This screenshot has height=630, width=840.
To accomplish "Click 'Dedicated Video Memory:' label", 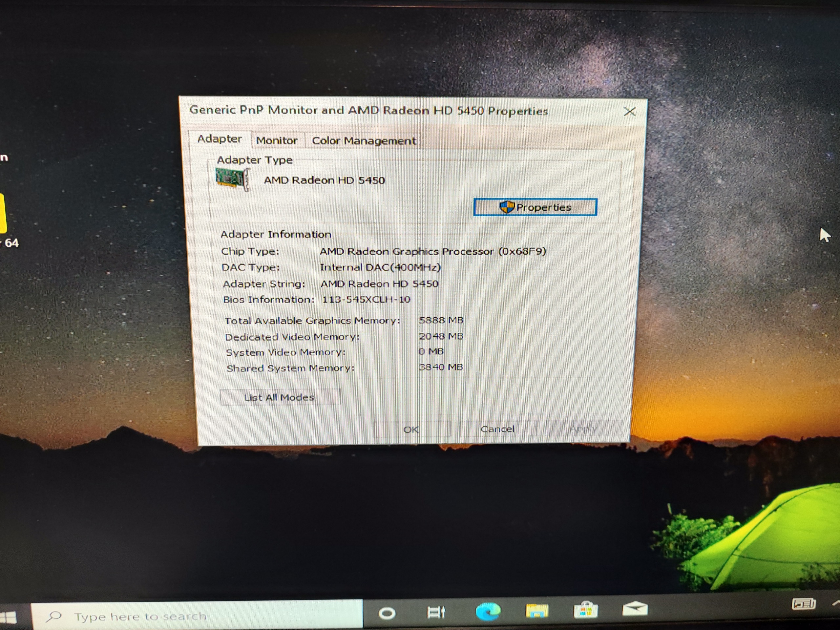I will 292,337.
